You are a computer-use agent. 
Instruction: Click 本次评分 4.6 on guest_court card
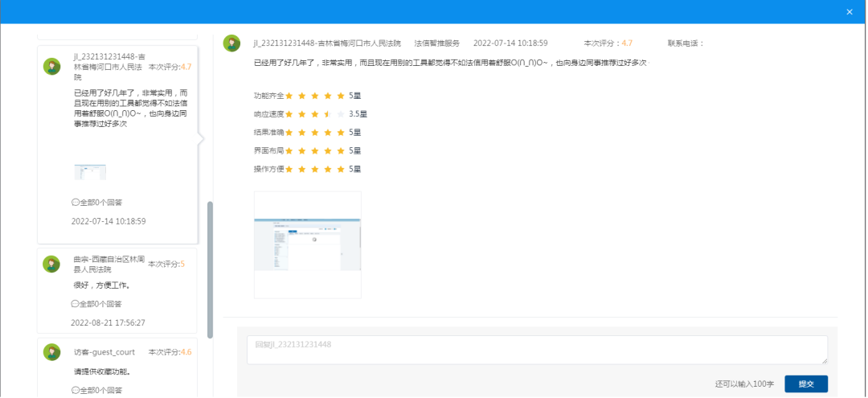pyautogui.click(x=170, y=352)
